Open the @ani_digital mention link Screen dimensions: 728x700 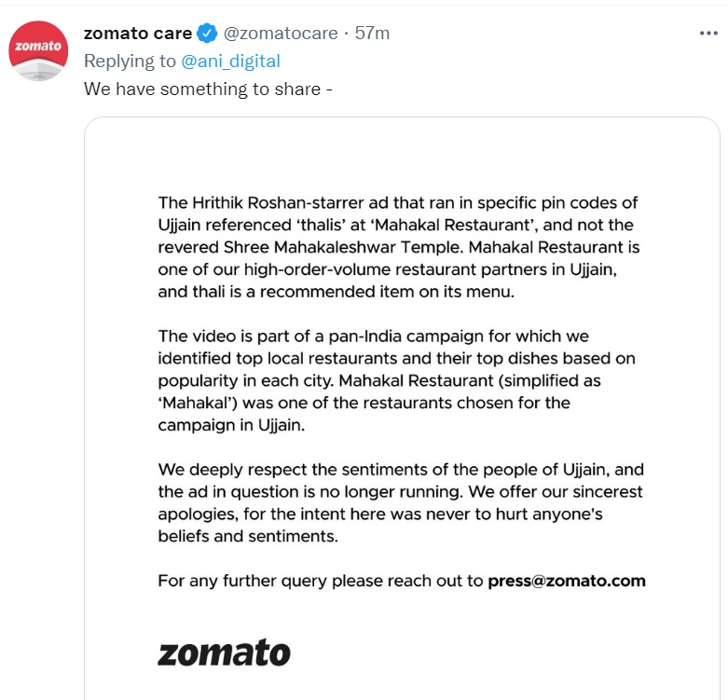(x=229, y=62)
